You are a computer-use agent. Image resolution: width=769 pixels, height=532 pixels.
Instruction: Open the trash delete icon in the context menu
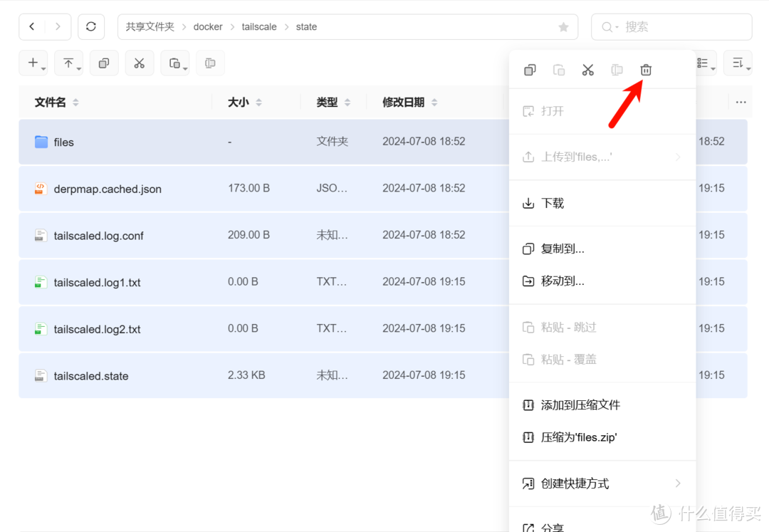pos(645,69)
